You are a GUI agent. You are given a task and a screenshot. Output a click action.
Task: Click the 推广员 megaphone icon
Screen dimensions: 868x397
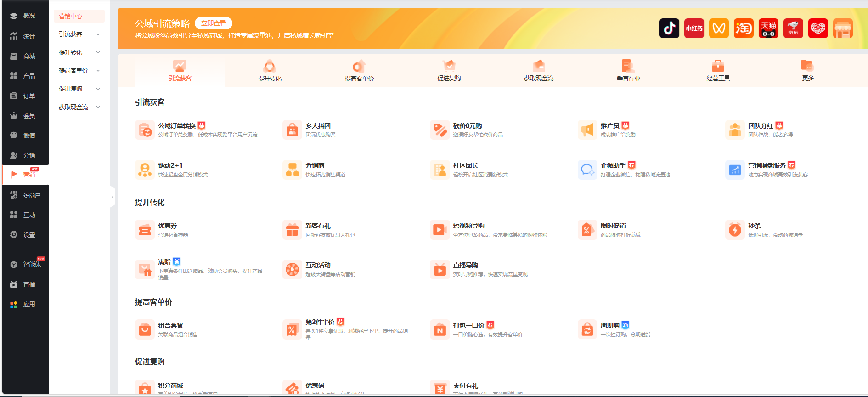(x=587, y=130)
